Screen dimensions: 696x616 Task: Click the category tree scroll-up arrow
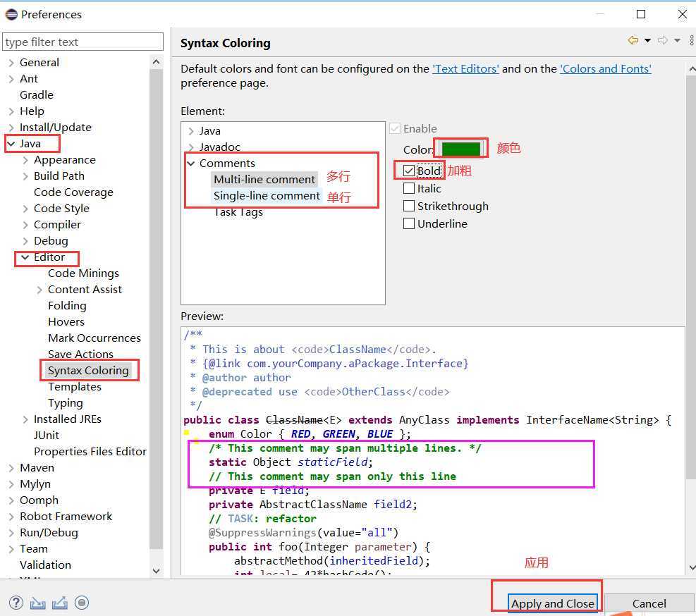click(157, 62)
